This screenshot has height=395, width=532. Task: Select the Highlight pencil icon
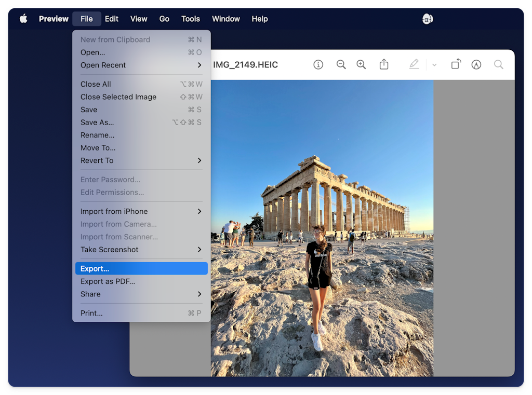(414, 64)
